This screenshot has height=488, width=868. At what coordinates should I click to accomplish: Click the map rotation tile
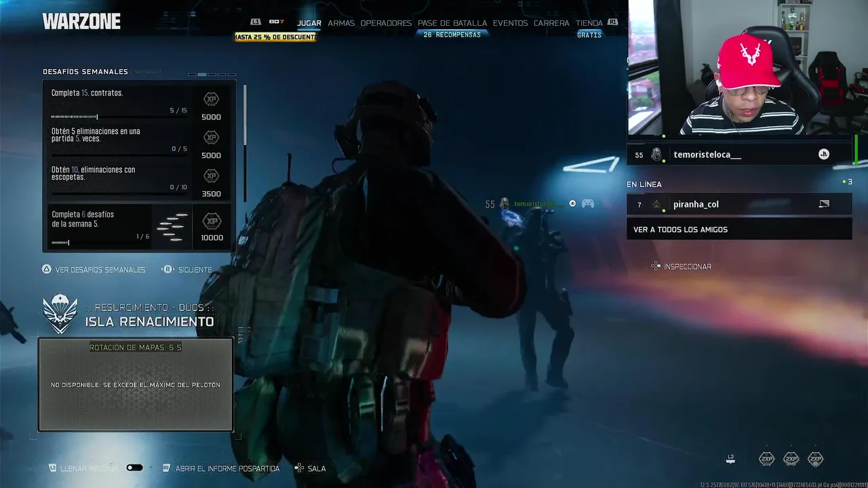pyautogui.click(x=136, y=384)
